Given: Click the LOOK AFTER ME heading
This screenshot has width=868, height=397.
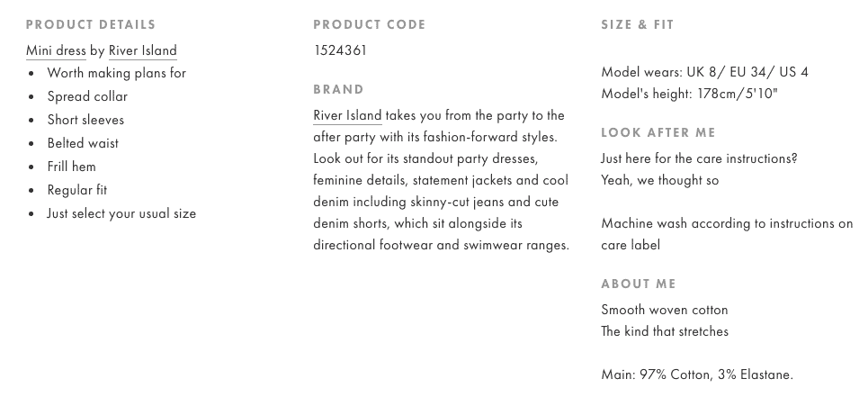Looking at the screenshot, I should [658, 132].
